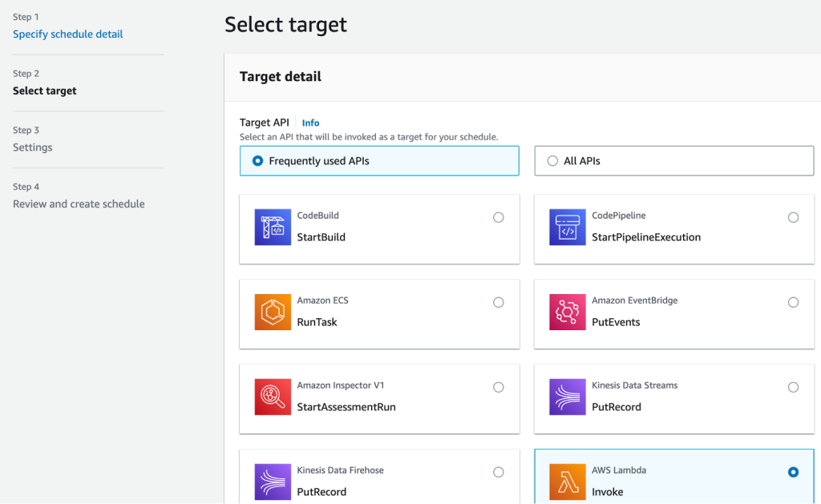Image resolution: width=821 pixels, height=504 pixels.
Task: Click the Settings step in the wizard
Action: [33, 147]
